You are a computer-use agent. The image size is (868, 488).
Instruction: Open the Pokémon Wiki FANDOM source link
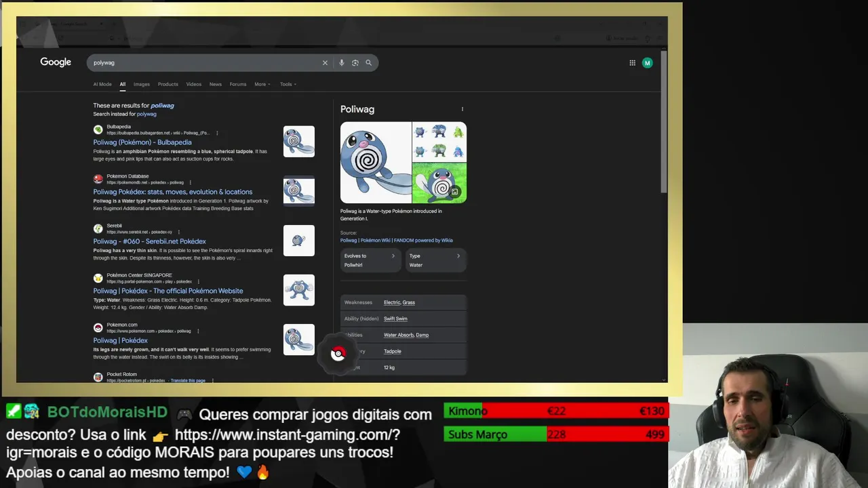(x=397, y=241)
